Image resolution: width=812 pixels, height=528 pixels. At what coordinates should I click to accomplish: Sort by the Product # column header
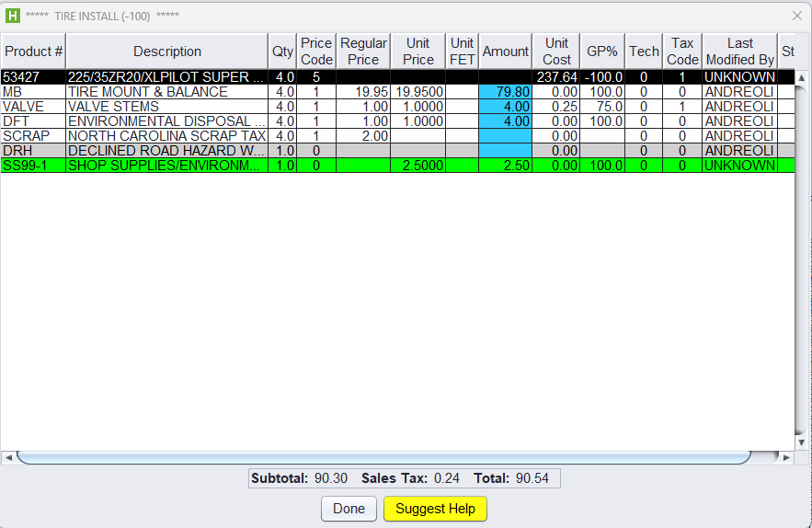[x=33, y=52]
